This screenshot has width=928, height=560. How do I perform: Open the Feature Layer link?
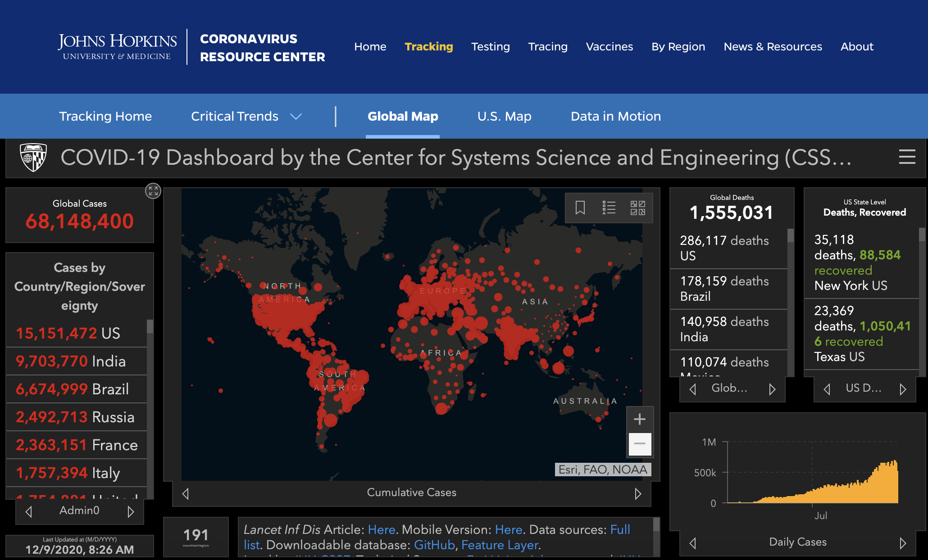500,545
